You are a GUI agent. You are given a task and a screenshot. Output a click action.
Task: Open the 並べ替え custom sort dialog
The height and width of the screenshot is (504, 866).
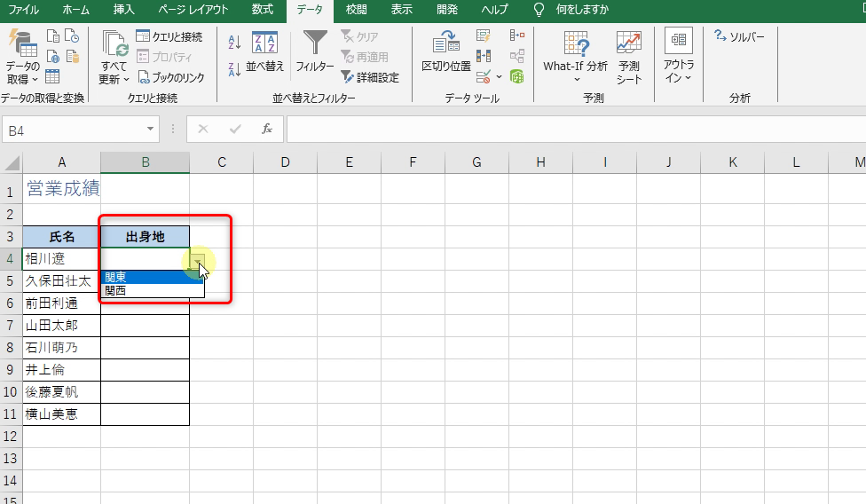(x=264, y=51)
